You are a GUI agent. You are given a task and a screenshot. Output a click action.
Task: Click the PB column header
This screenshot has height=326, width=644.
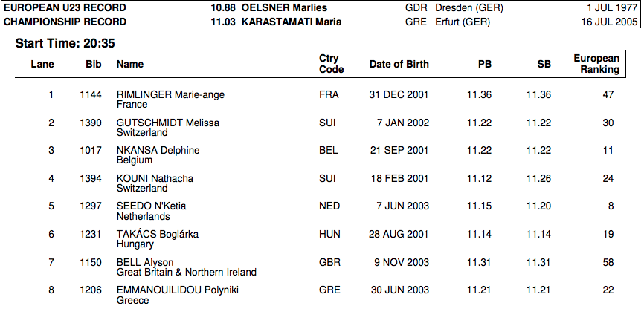(484, 65)
